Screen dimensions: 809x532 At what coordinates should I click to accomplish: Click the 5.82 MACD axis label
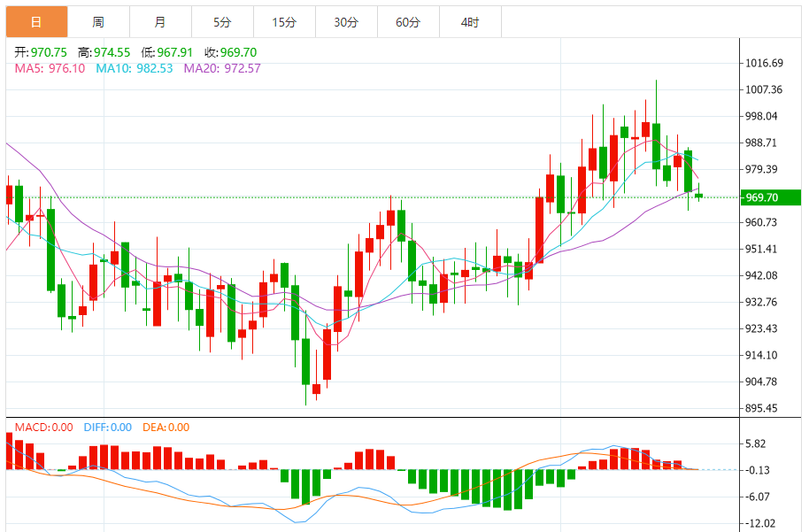point(756,443)
